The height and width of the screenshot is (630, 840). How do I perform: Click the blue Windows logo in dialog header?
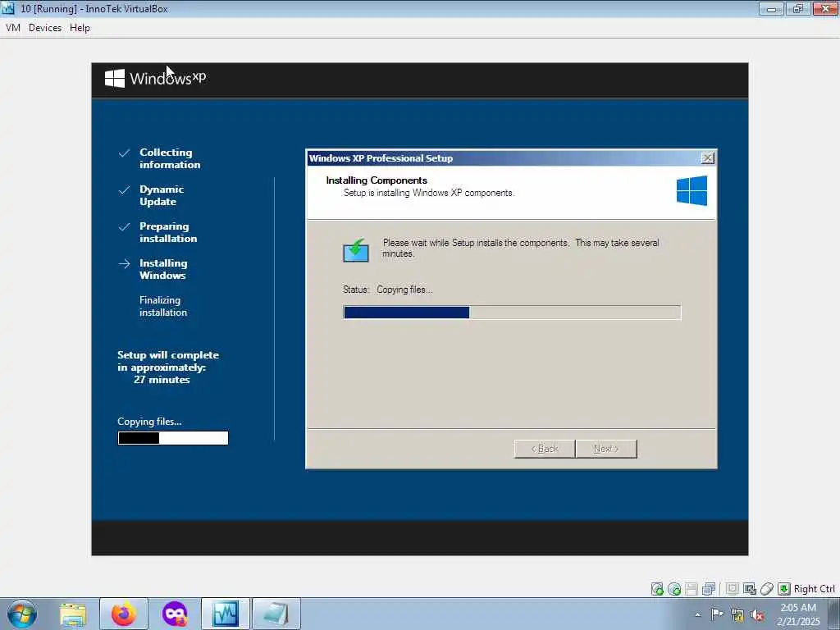click(x=692, y=190)
